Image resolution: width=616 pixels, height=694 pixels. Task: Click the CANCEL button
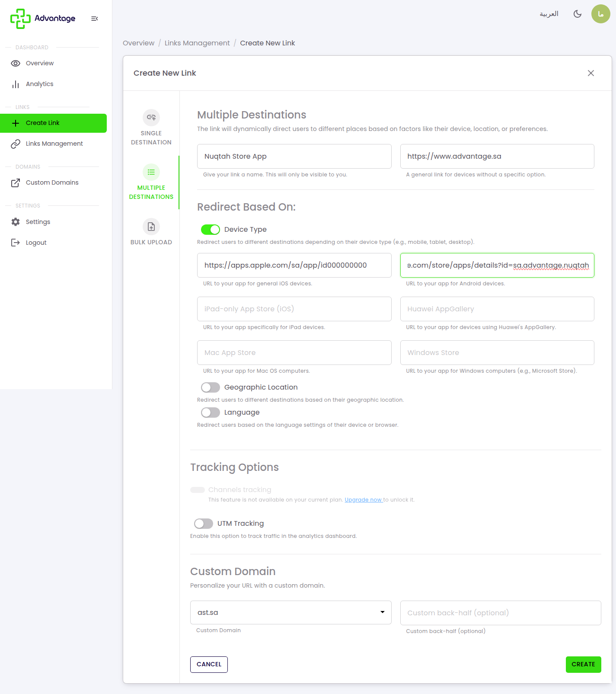pos(209,665)
